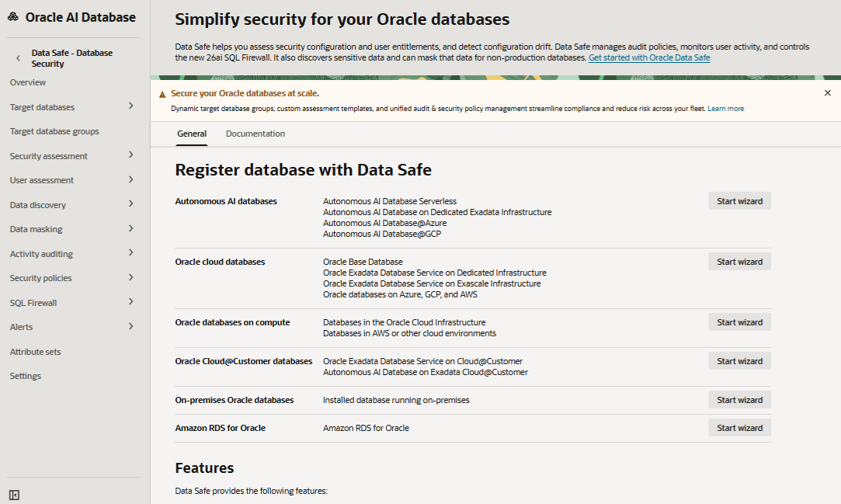Screen dimensions: 841x504
Task: Open Target database groups in sidebar
Action: click(x=54, y=131)
